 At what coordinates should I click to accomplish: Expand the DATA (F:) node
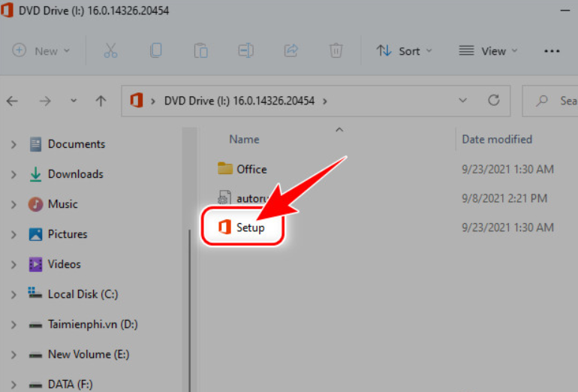pyautogui.click(x=14, y=384)
